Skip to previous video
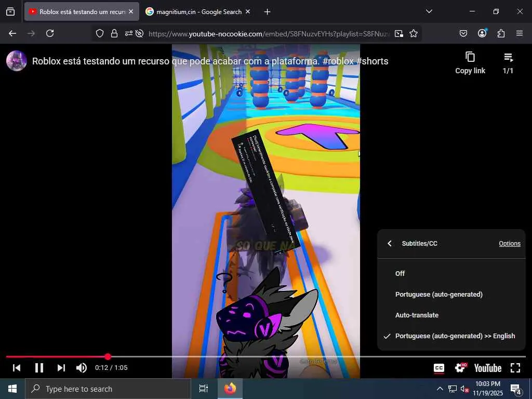532x399 pixels. (x=17, y=368)
